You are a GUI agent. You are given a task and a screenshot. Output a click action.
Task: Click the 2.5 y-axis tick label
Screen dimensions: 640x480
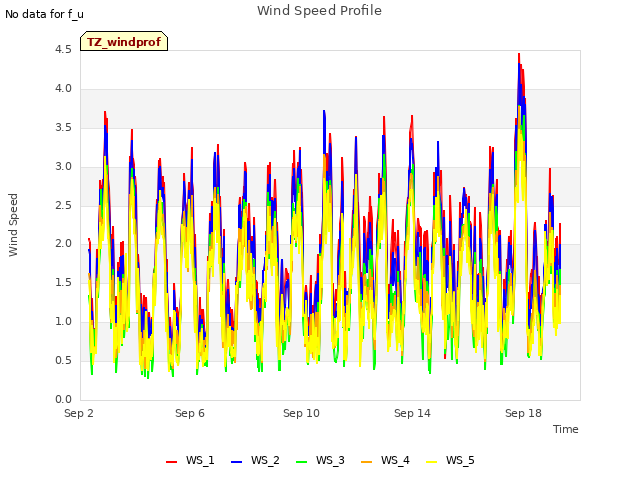[x=63, y=205]
